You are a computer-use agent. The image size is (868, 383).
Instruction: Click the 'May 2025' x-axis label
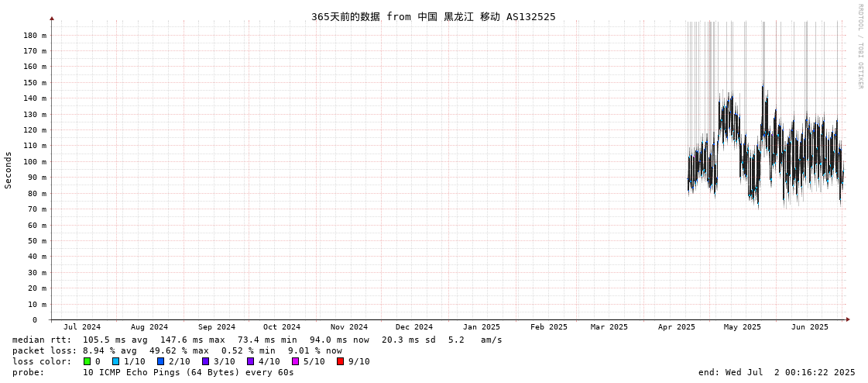pyautogui.click(x=743, y=327)
